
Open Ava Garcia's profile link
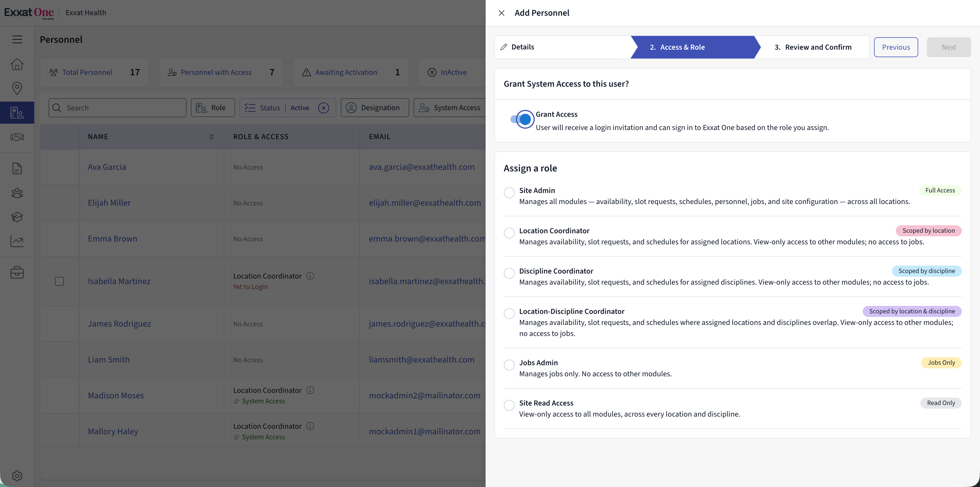pyautogui.click(x=107, y=167)
